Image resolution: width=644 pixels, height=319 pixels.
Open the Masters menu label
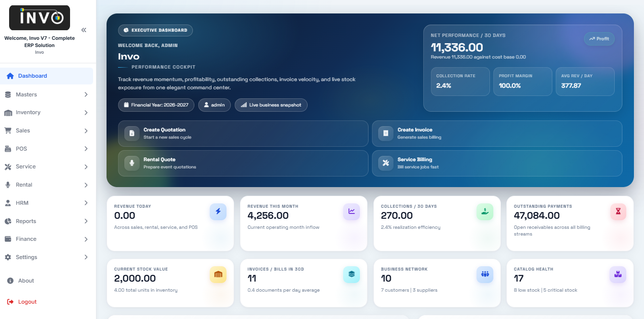pyautogui.click(x=26, y=95)
